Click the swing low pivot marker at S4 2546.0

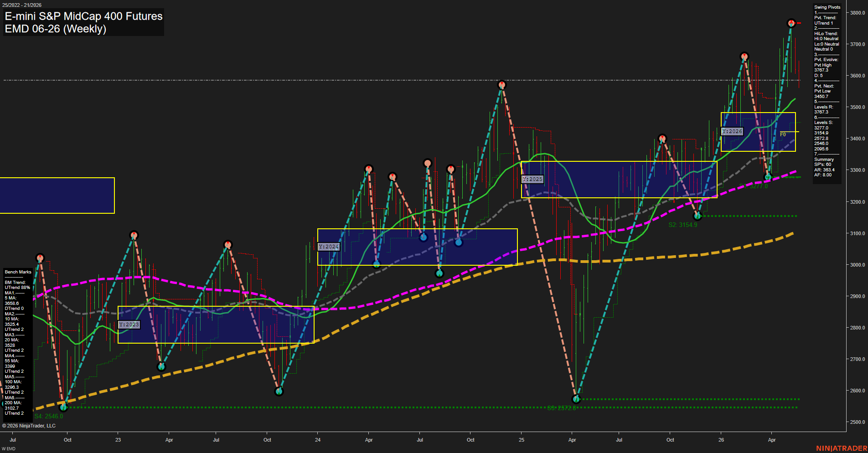64,407
